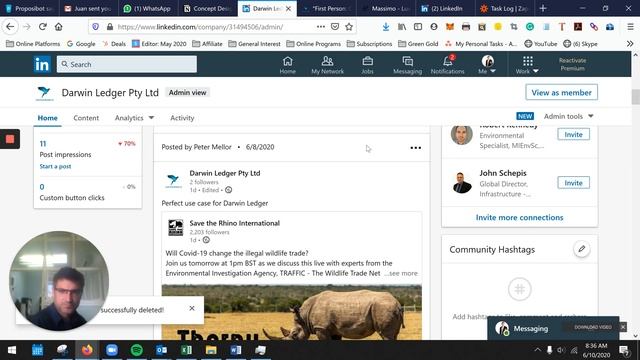Select the Home page tab
Viewport: 640px width, 360px height.
(x=47, y=118)
